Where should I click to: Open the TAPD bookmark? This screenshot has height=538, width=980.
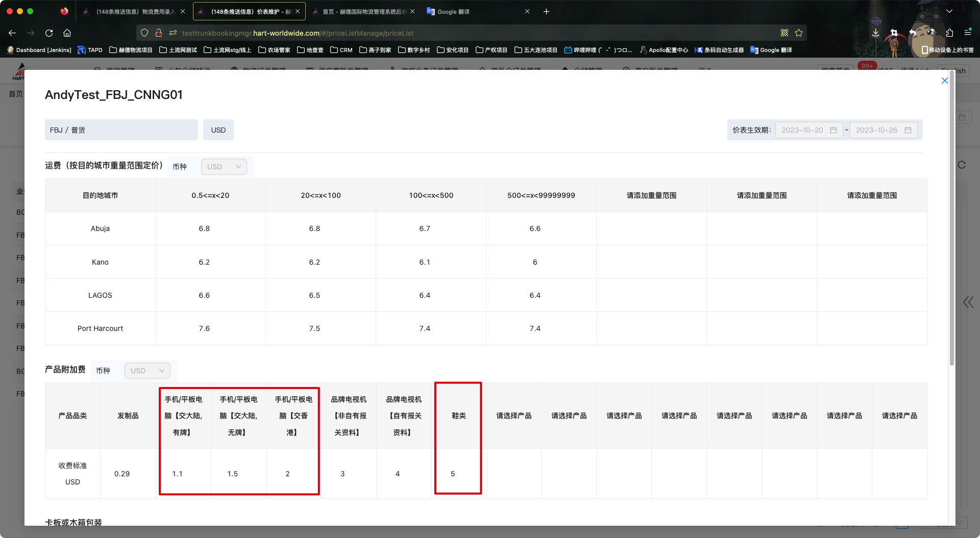[x=90, y=50]
